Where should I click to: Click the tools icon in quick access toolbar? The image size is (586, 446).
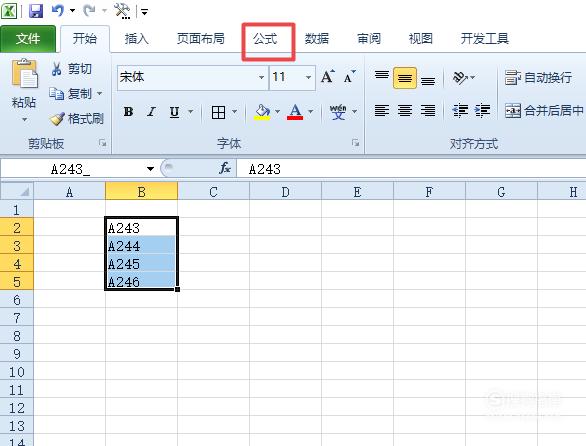[x=122, y=11]
